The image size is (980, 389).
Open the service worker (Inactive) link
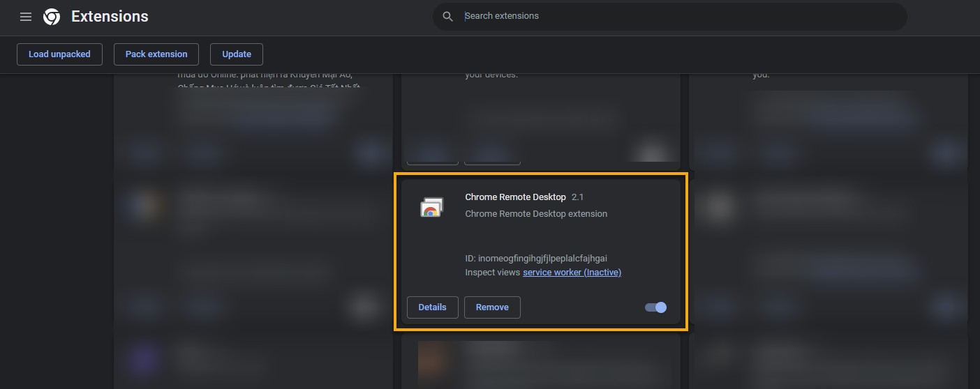tap(572, 273)
